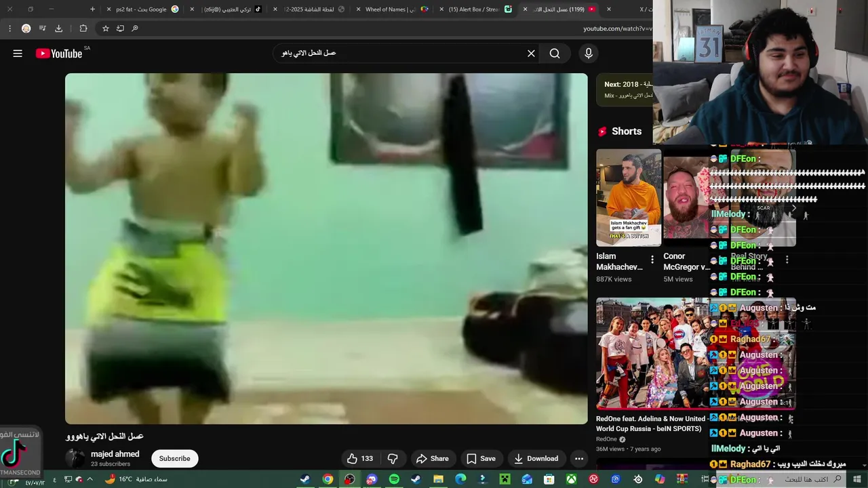Open Google Chrome from the taskbar

coord(328,479)
